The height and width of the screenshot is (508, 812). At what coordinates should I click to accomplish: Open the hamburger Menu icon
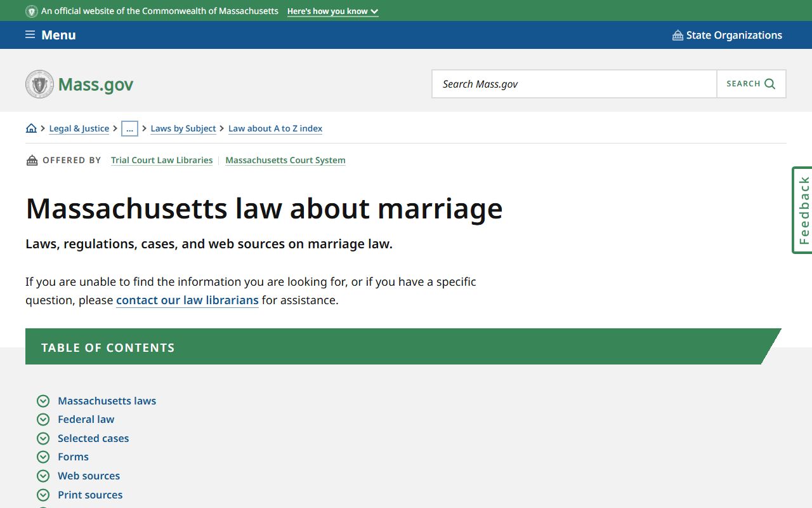pyautogui.click(x=30, y=35)
